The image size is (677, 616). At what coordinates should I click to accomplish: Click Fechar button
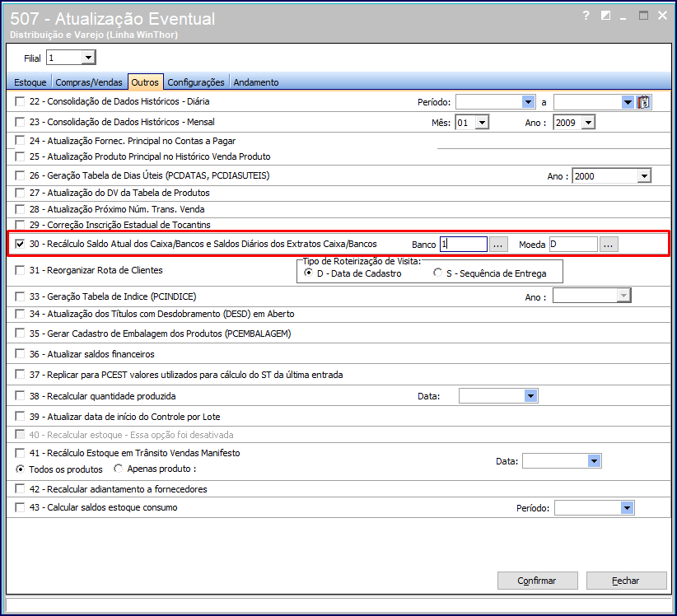626,581
